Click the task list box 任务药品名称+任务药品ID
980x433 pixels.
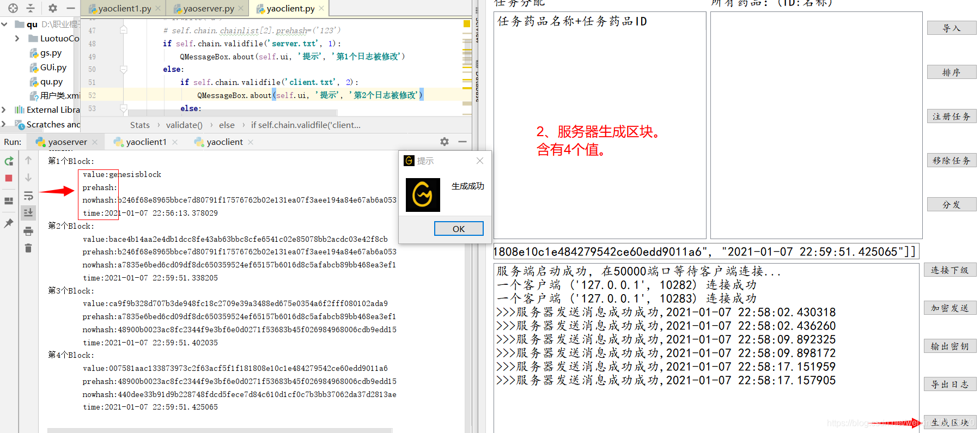[600, 125]
